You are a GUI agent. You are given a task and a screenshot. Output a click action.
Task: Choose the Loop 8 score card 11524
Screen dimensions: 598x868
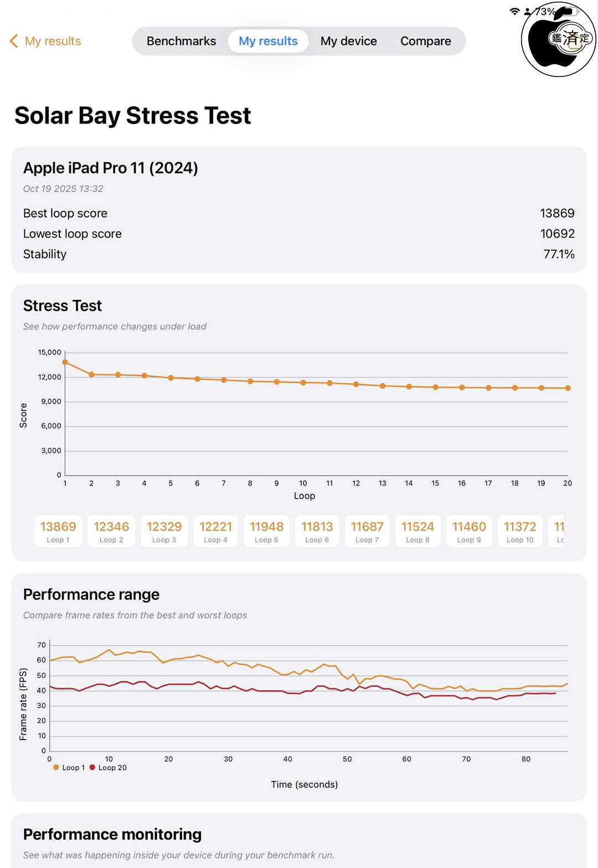tap(417, 531)
